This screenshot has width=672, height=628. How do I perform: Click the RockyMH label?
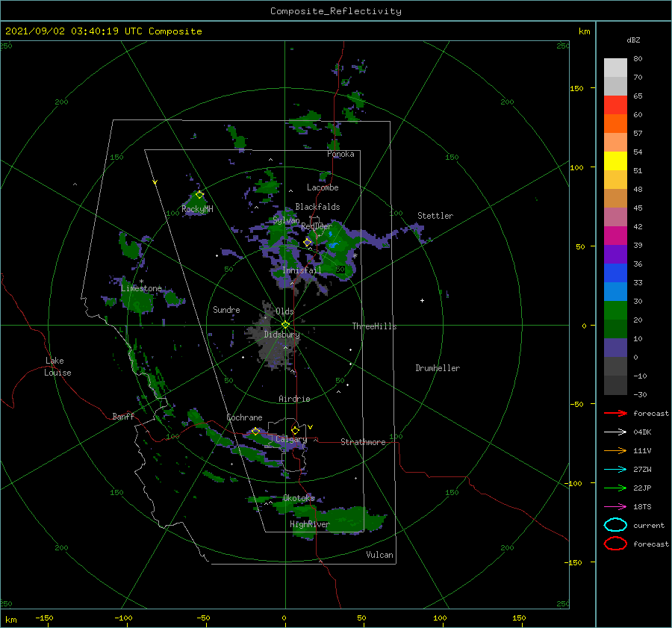[197, 209]
